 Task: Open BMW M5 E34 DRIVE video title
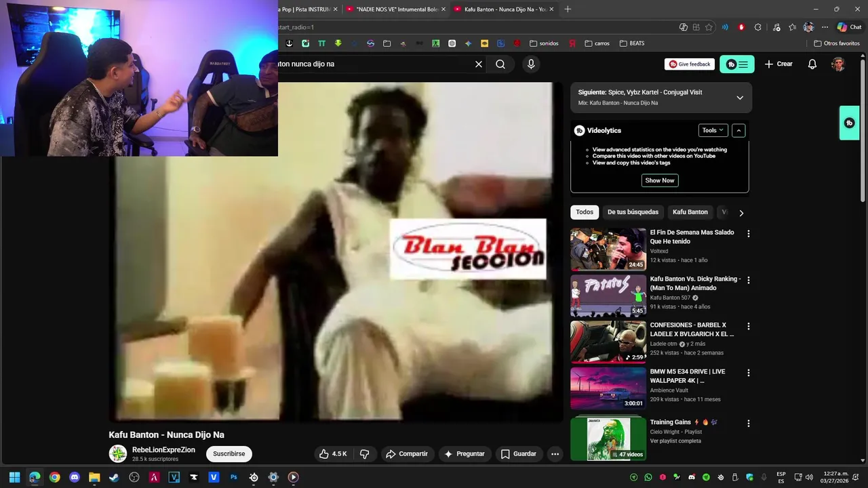pyautogui.click(x=688, y=376)
